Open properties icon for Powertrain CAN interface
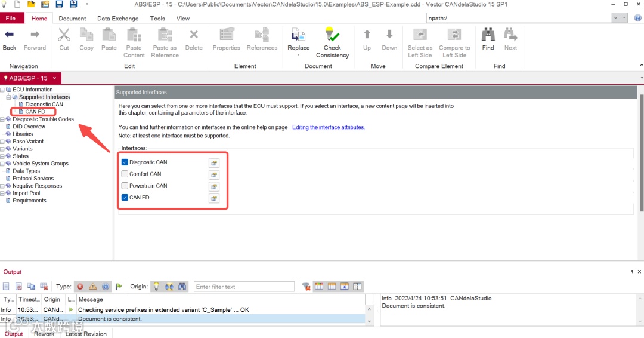The height and width of the screenshot is (338, 644). [x=214, y=187]
